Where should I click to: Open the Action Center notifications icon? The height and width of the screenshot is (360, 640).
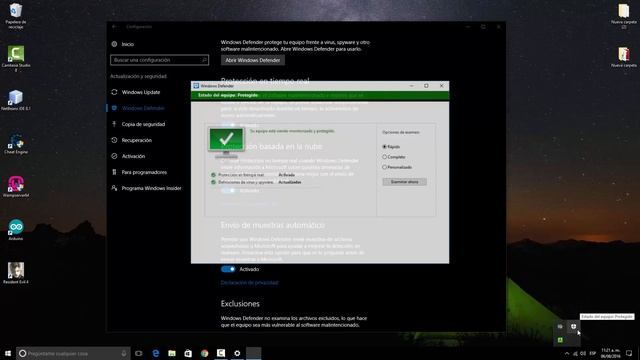(x=629, y=353)
